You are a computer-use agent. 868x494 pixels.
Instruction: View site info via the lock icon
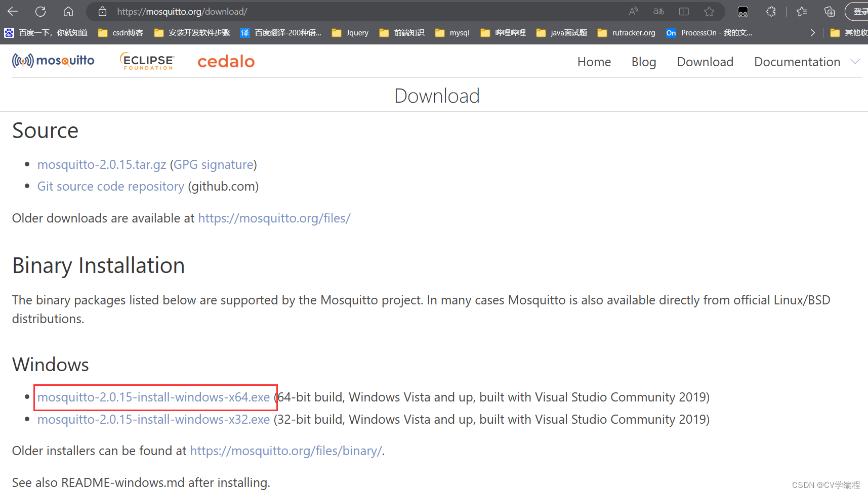(102, 11)
